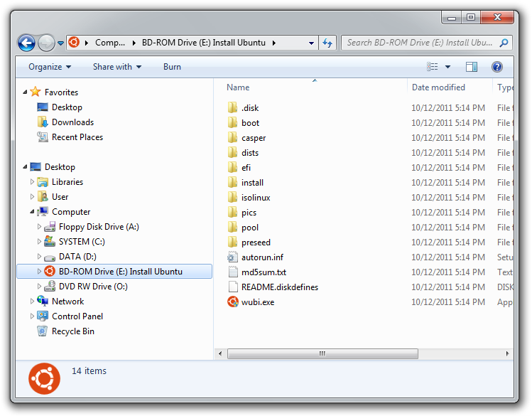Toggle the preview pane

[x=471, y=67]
